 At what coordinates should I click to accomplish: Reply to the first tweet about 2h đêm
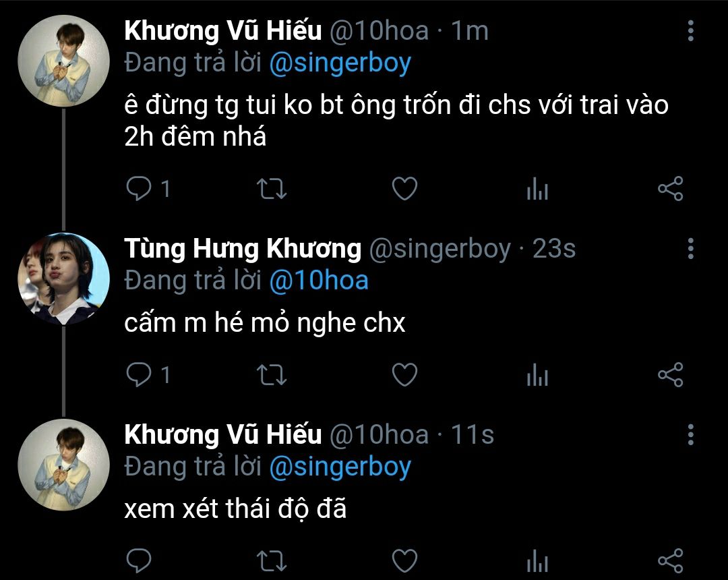coord(139,190)
